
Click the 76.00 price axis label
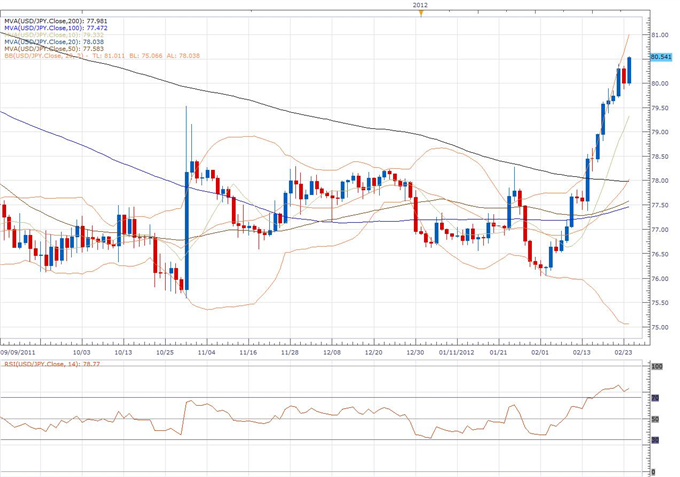[x=660, y=279]
